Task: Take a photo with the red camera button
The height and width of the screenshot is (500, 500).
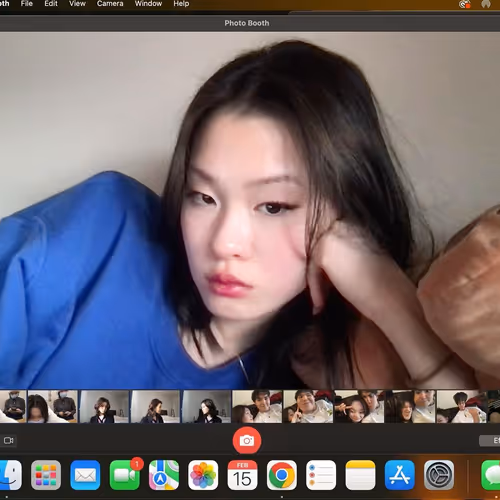Action: [247, 440]
